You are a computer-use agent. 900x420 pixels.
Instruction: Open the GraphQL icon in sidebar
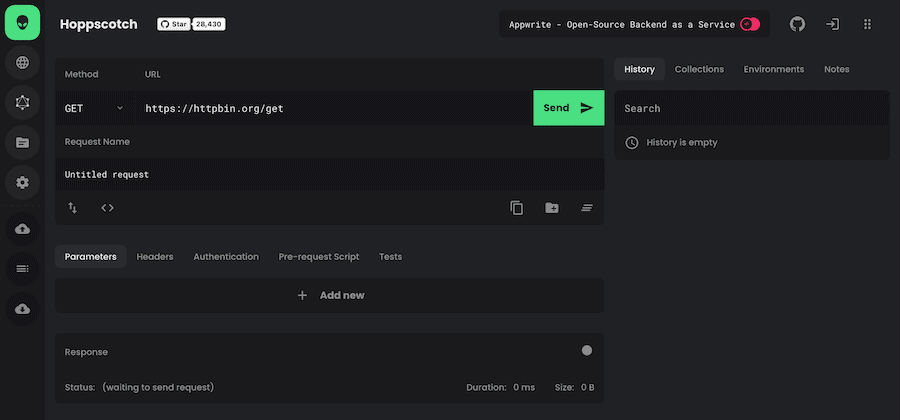22,102
